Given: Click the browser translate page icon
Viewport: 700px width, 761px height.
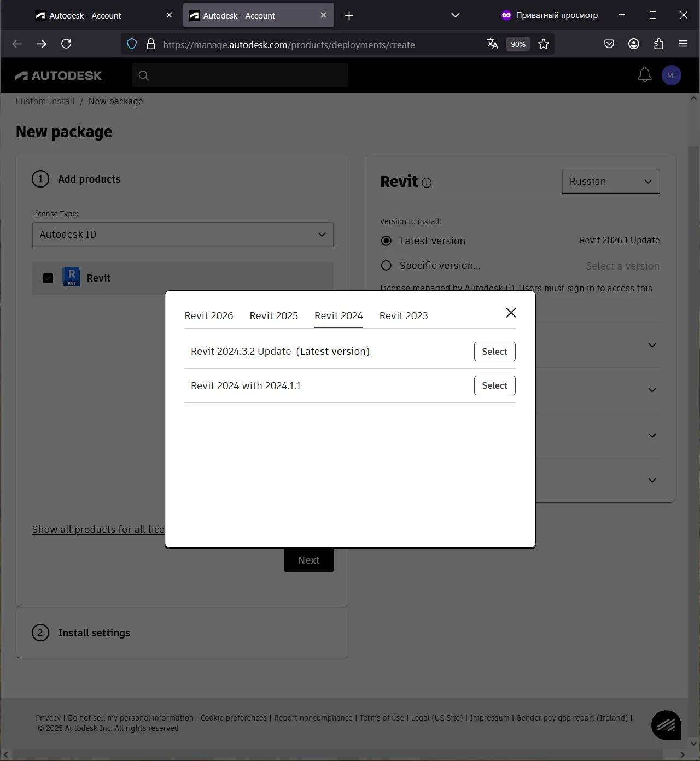Looking at the screenshot, I should click(x=492, y=44).
